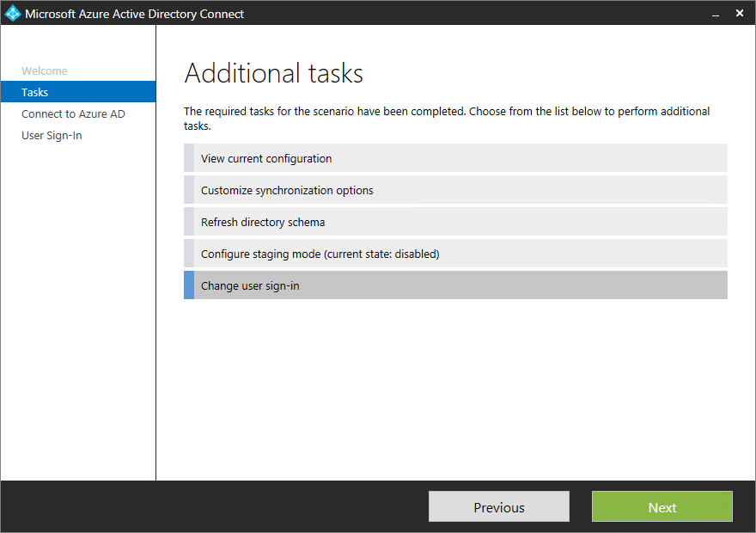This screenshot has height=533, width=756.
Task: Select Change user sign-in task
Action: click(455, 285)
